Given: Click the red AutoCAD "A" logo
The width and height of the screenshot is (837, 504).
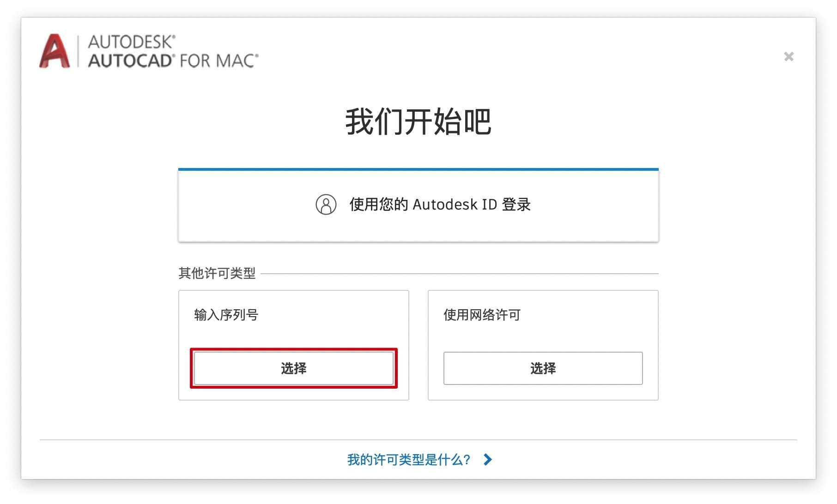Looking at the screenshot, I should pyautogui.click(x=55, y=51).
